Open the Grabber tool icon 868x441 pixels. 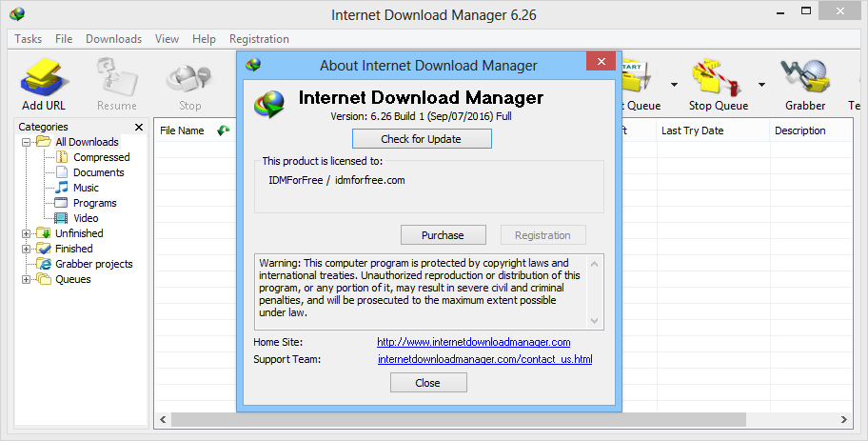(x=805, y=76)
